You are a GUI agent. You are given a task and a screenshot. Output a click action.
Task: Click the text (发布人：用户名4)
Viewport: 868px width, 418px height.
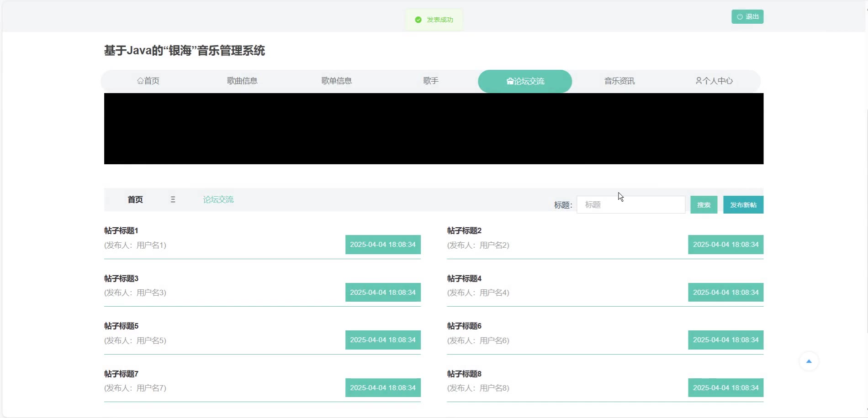click(x=478, y=293)
